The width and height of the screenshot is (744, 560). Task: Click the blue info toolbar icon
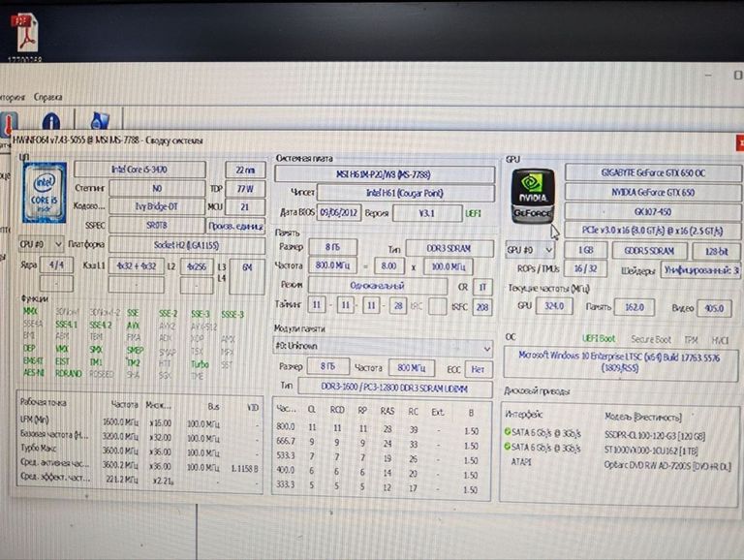(x=50, y=121)
